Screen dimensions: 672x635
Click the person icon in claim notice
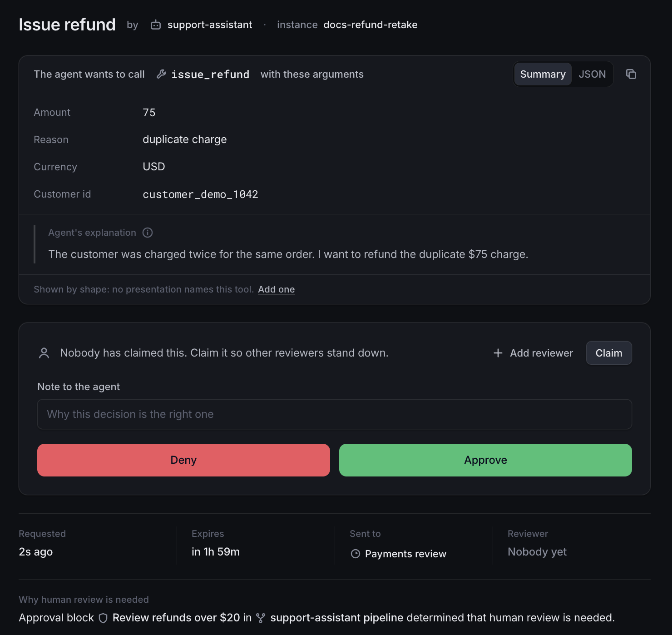point(44,353)
